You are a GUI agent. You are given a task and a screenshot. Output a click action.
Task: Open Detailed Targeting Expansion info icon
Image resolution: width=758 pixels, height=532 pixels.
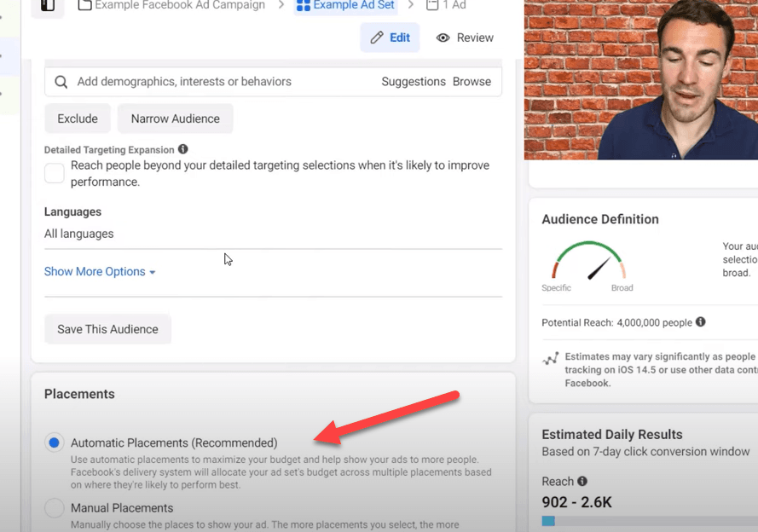coord(182,149)
